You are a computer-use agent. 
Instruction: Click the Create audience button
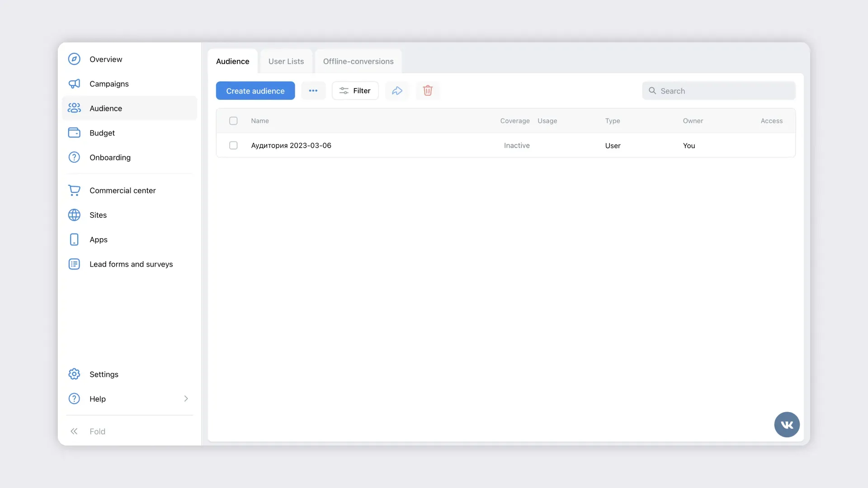point(255,91)
